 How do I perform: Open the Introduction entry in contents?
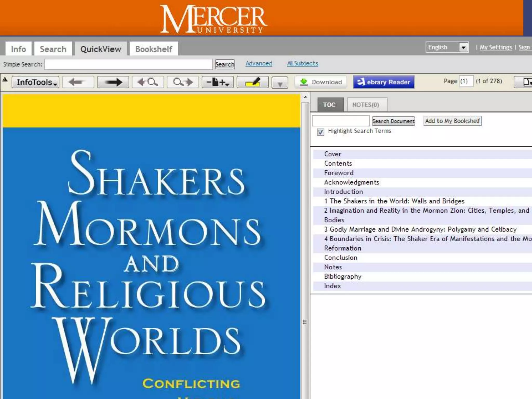(x=343, y=192)
